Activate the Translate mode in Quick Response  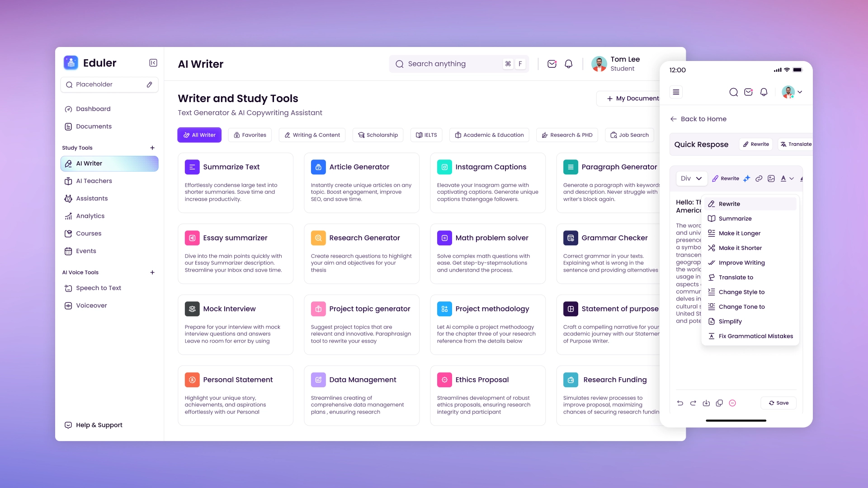pyautogui.click(x=797, y=144)
